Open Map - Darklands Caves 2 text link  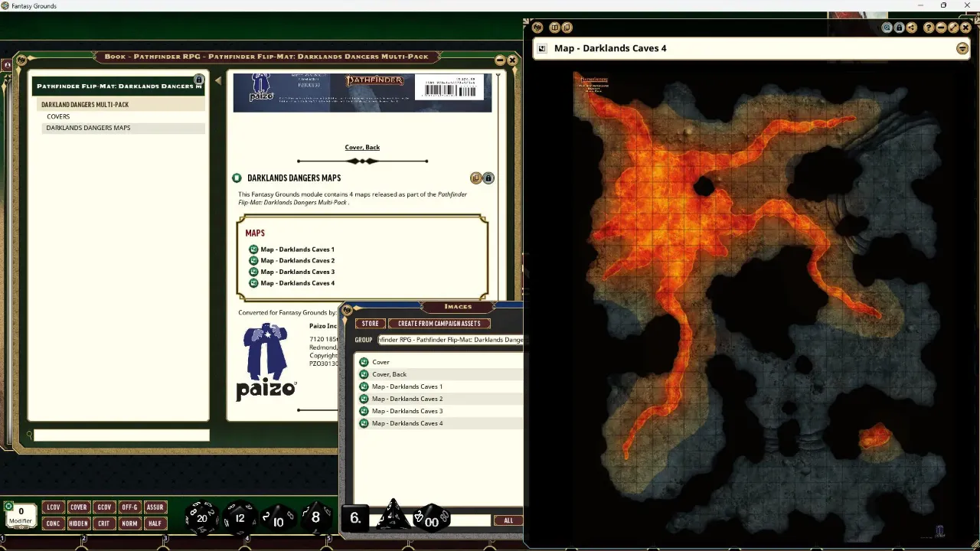click(x=297, y=260)
